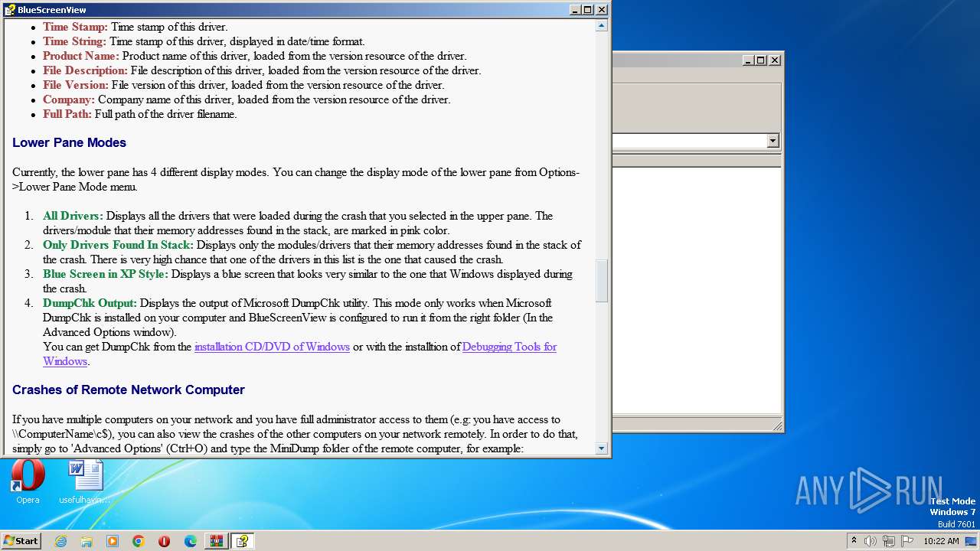
Task: Click the scroll up arrow in help window
Action: coord(602,25)
